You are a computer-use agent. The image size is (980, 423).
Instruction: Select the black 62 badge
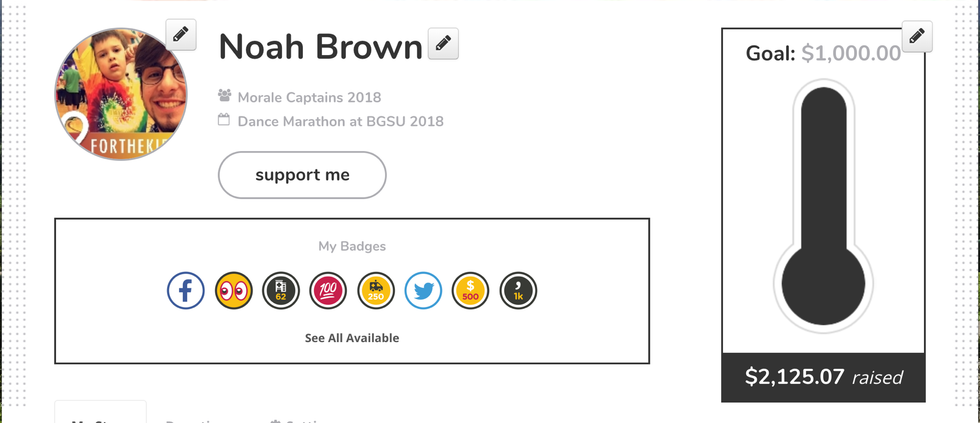[x=281, y=291]
